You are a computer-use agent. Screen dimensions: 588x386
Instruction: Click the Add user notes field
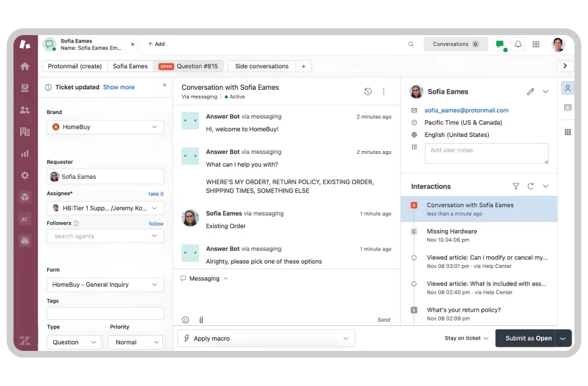487,153
